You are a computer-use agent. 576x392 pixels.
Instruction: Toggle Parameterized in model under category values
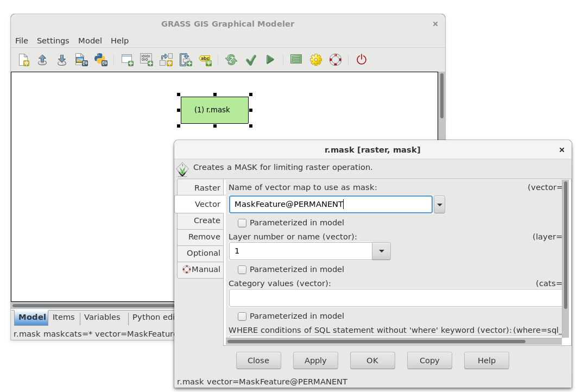pyautogui.click(x=242, y=317)
